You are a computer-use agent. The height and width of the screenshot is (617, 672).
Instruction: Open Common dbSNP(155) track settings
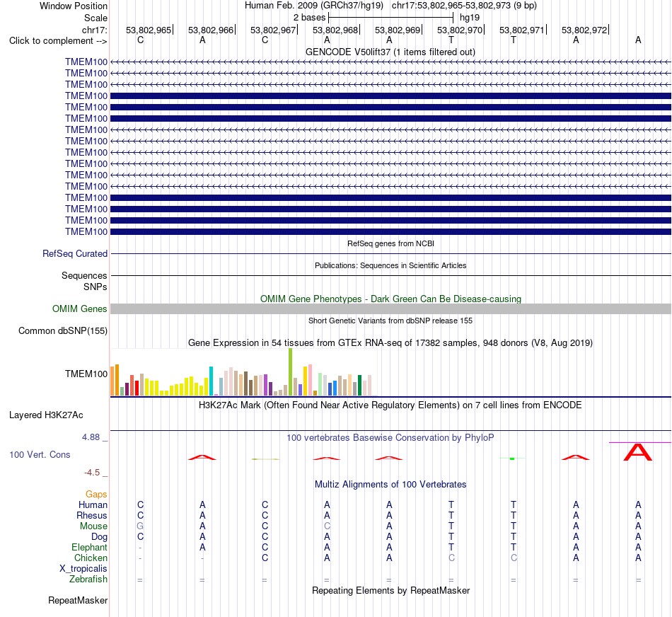(62, 330)
